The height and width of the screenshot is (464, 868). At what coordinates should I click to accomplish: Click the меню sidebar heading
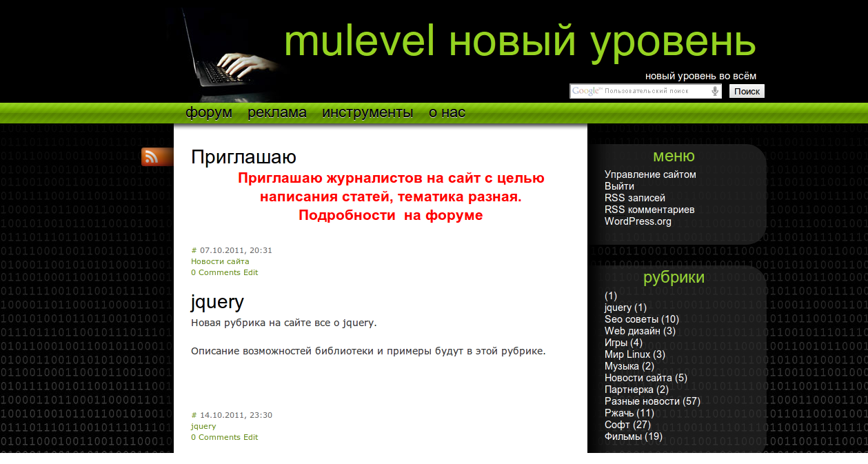pyautogui.click(x=674, y=156)
